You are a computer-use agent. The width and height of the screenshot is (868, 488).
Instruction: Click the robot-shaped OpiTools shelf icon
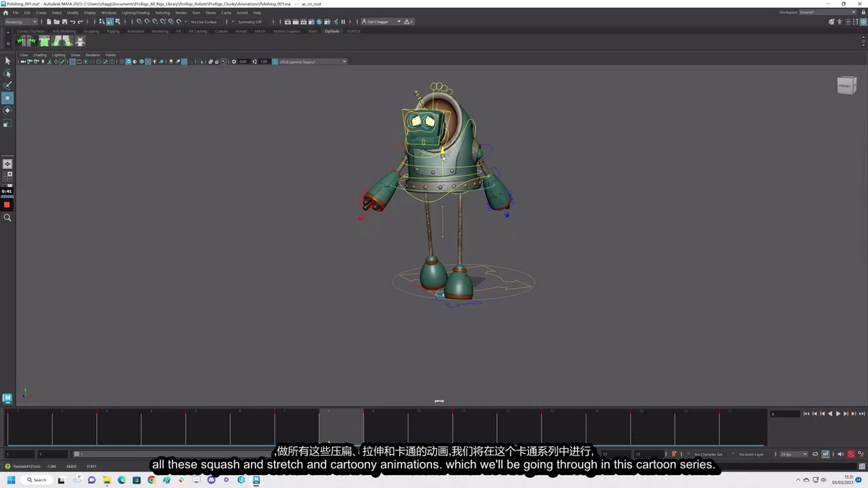coord(80,42)
